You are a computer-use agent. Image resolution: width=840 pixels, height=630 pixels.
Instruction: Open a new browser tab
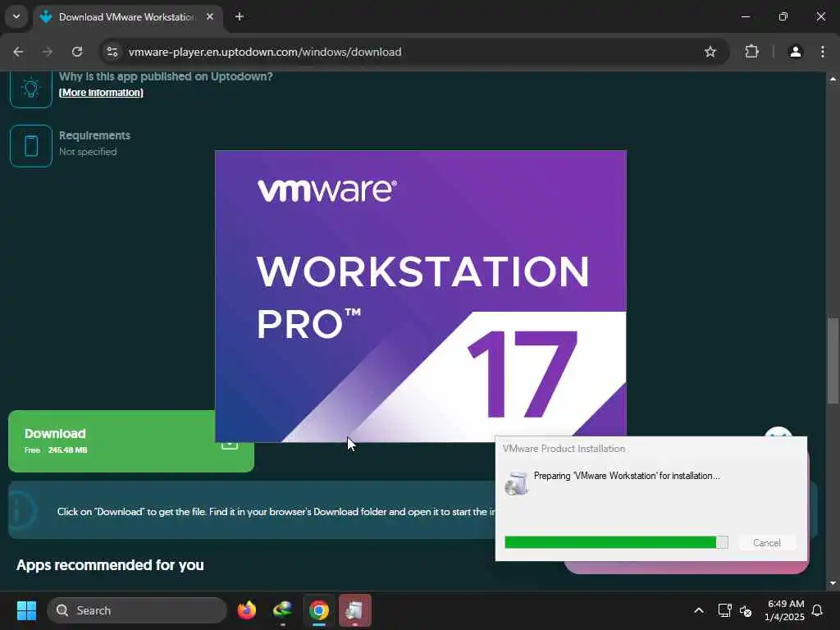[240, 17]
